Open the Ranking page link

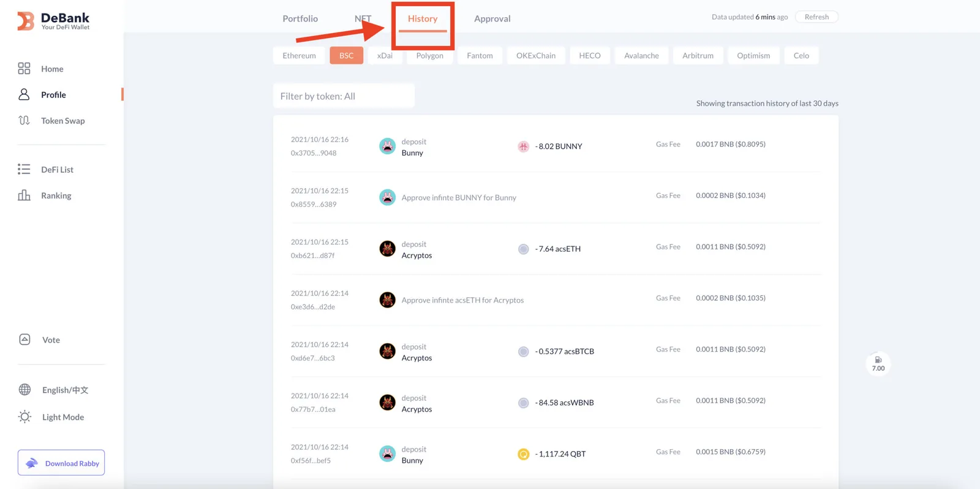pos(56,195)
